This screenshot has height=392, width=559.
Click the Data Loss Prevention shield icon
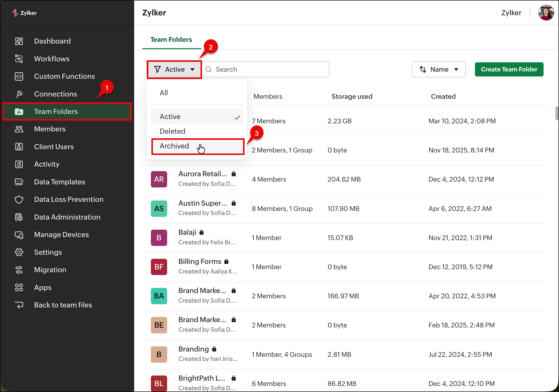(x=19, y=200)
